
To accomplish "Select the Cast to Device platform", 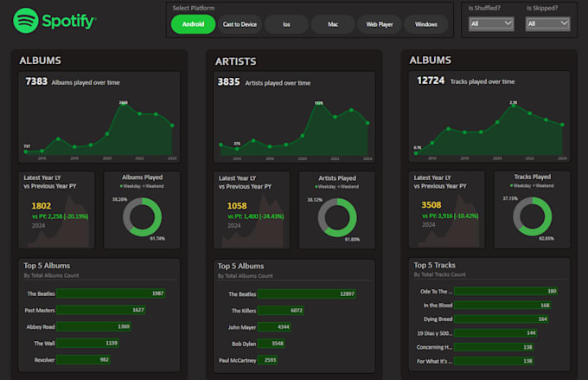I will click(x=240, y=24).
